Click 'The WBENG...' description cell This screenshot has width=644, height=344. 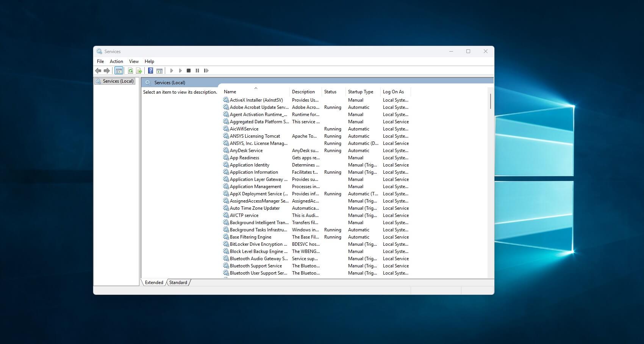[x=306, y=251]
